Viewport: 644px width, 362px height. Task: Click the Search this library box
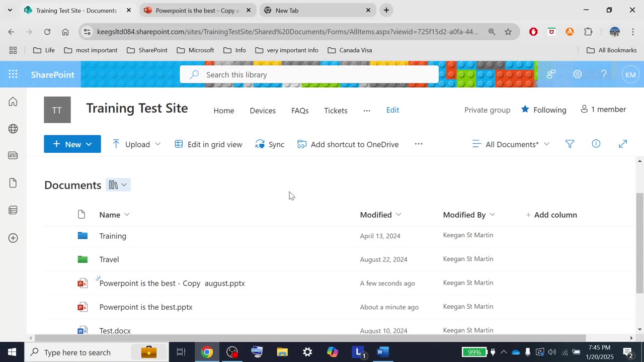(x=309, y=74)
